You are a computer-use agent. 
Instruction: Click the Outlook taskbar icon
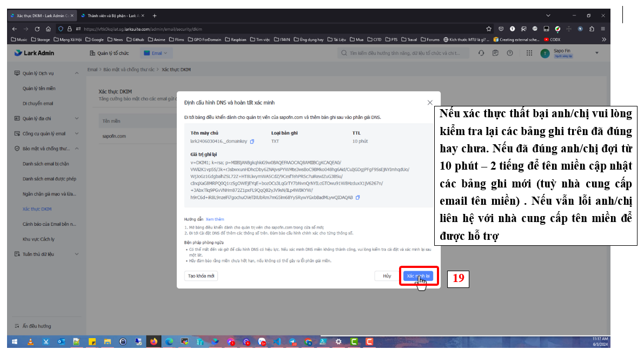click(61, 341)
